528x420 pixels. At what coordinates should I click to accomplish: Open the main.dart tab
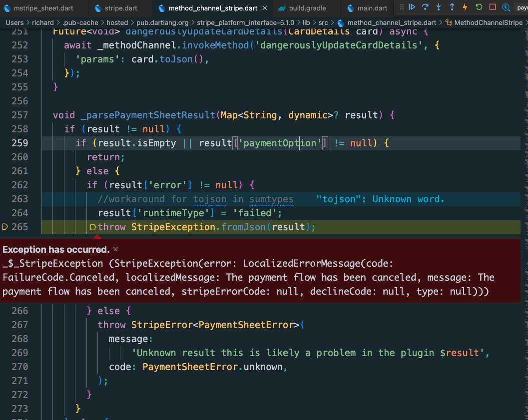pos(368,8)
